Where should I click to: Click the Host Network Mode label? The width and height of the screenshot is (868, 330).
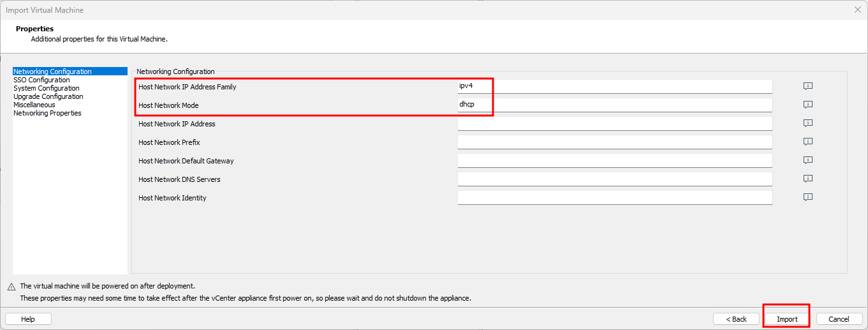click(x=168, y=105)
